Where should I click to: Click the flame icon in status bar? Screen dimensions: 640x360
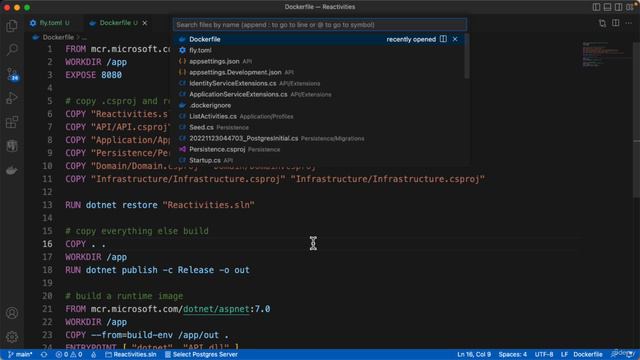click(x=93, y=354)
